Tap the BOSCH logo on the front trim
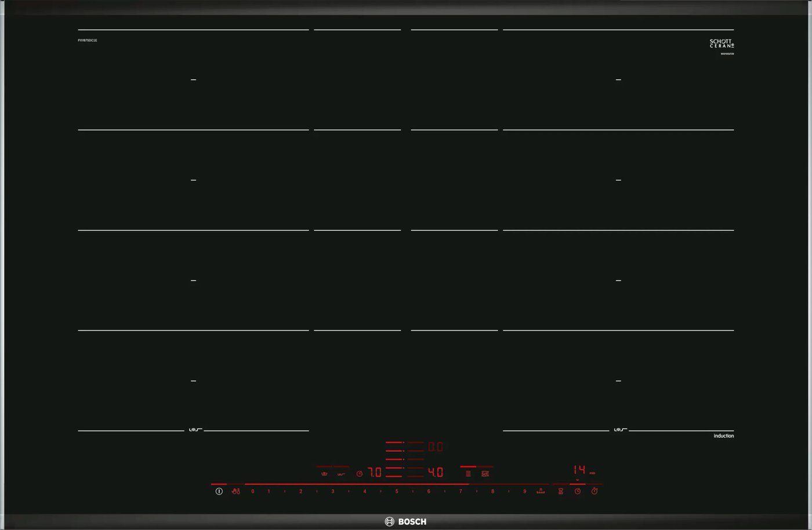 405,521
